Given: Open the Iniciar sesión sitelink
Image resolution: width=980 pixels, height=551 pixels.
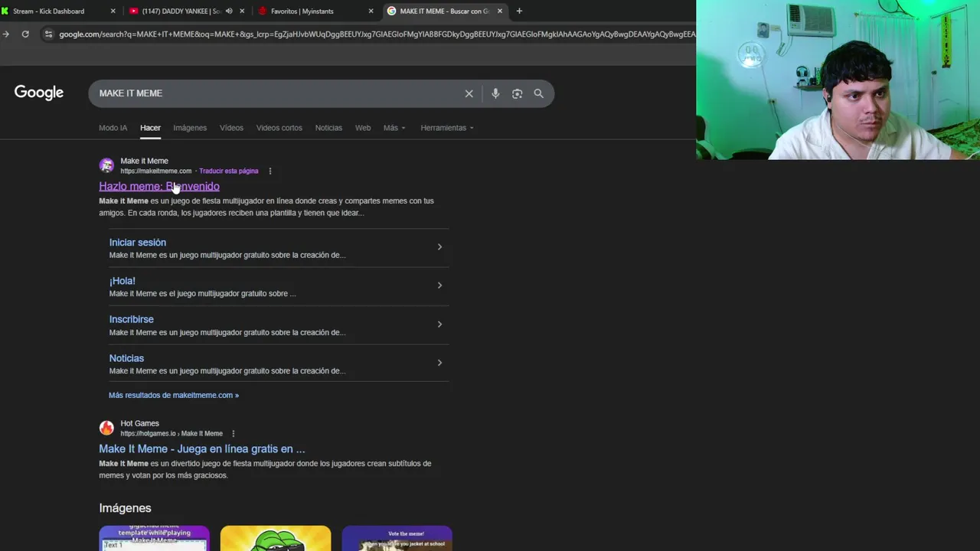Looking at the screenshot, I should 138,243.
